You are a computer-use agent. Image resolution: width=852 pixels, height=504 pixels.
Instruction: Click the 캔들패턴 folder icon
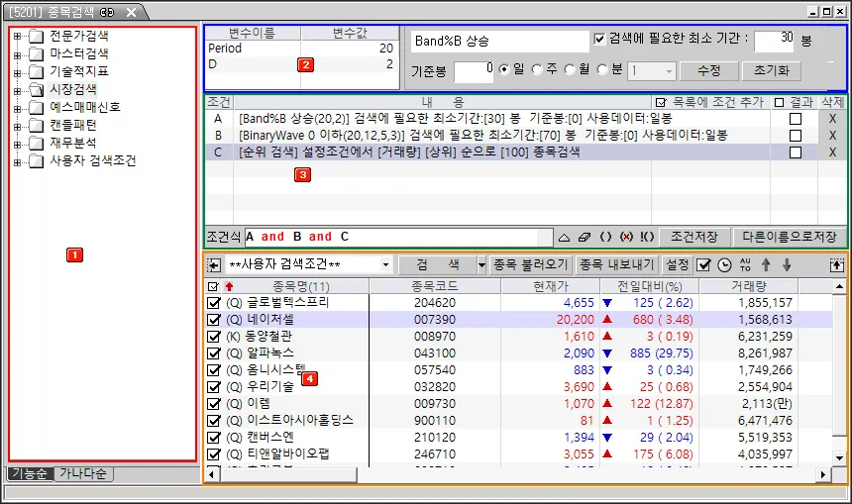[36, 126]
